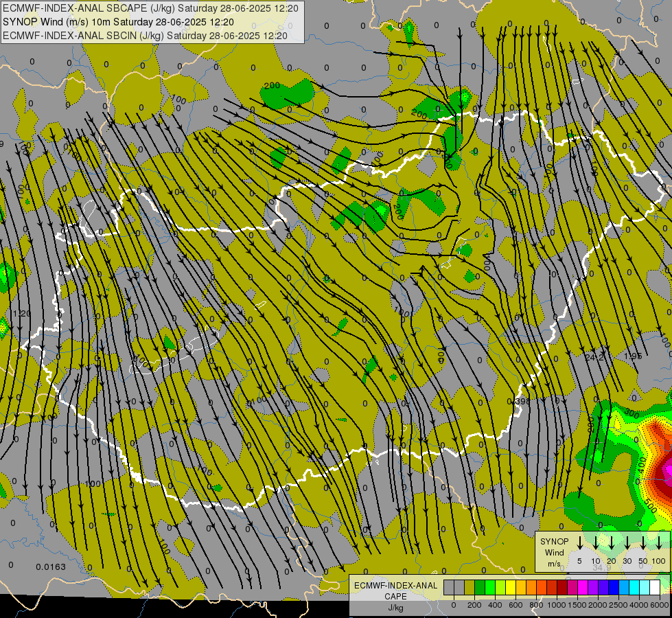Click the 4000 tick label on the CAPE scale

tap(639, 605)
